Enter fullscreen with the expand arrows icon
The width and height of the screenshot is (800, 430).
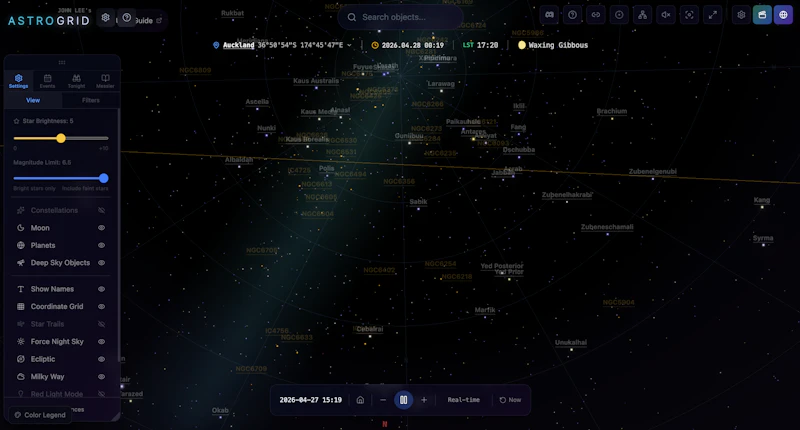click(x=712, y=15)
